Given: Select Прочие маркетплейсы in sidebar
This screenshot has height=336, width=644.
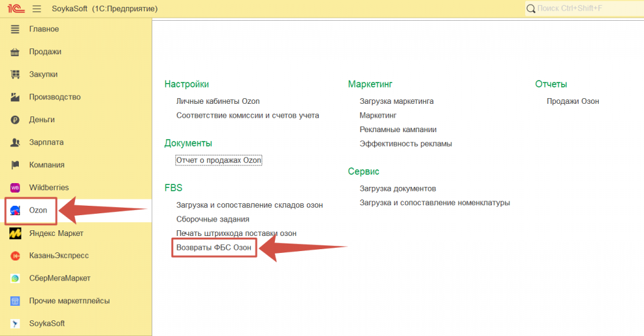Looking at the screenshot, I should pyautogui.click(x=69, y=301).
